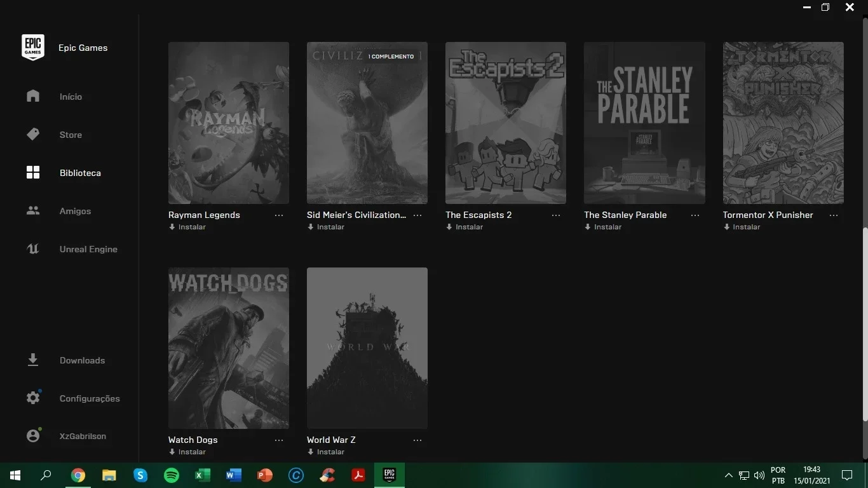
Task: Click the World War Z cover art
Action: (367, 348)
